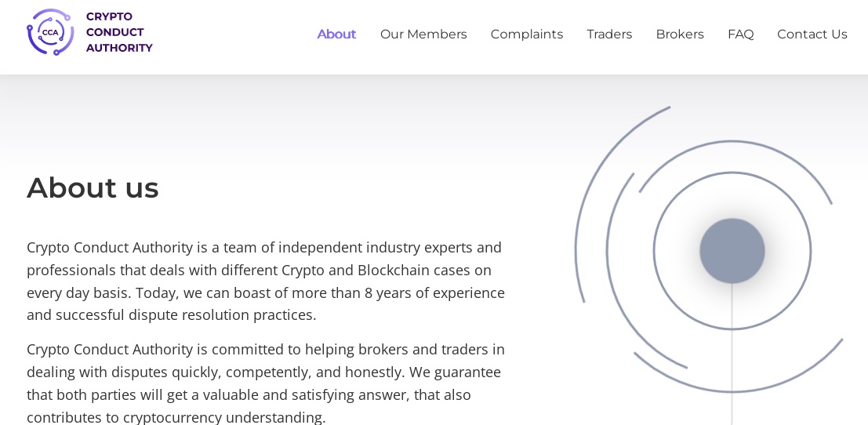This screenshot has height=425, width=868.
Task: Click the paragraph about helping brokers and traders
Action: click(x=266, y=383)
